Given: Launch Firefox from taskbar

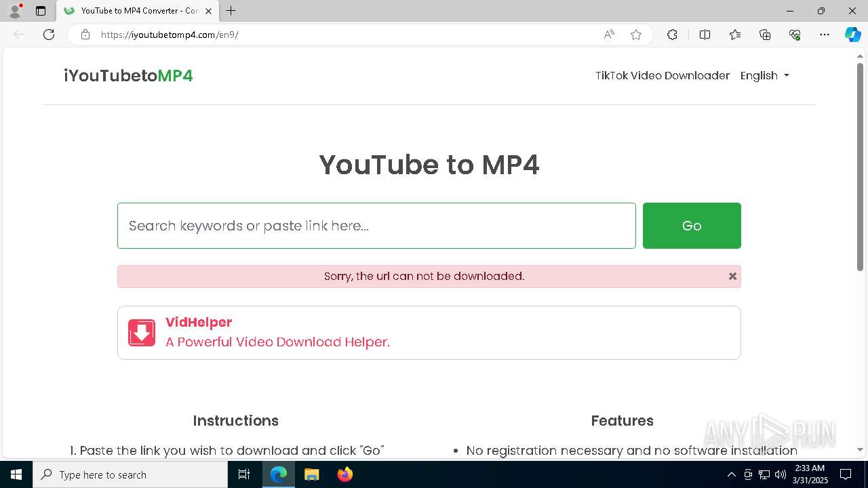Looking at the screenshot, I should point(344,474).
